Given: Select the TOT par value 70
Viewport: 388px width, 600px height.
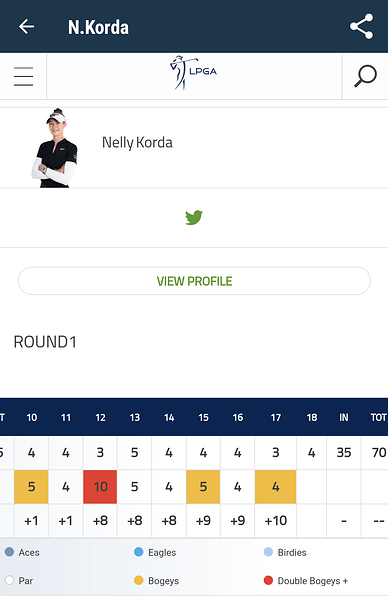Looking at the screenshot, I should point(378,453).
